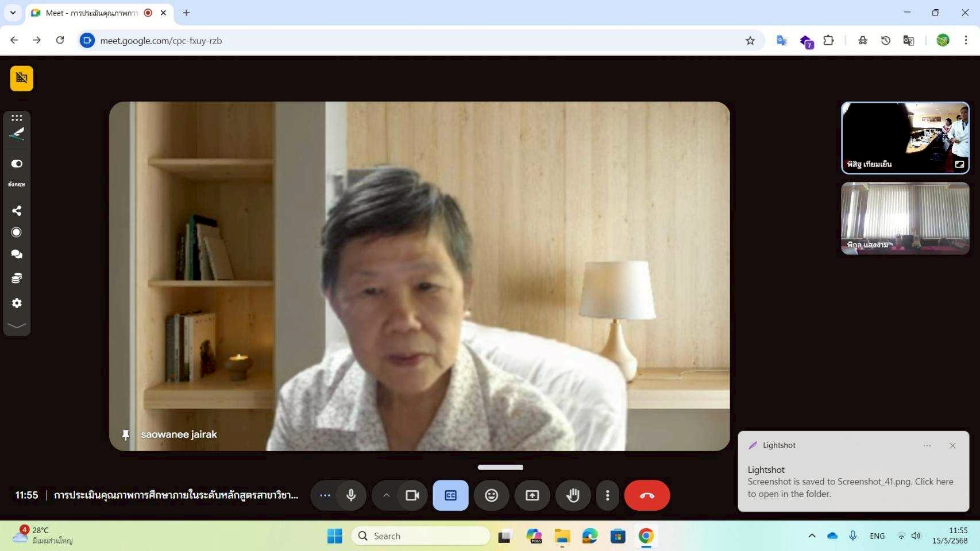Click picture-in-picture icon on top participant tile
The width and height of the screenshot is (980, 551).
click(x=959, y=164)
